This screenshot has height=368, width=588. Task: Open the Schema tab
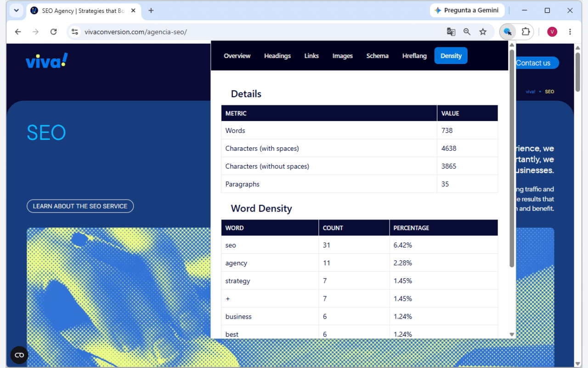[378, 56]
